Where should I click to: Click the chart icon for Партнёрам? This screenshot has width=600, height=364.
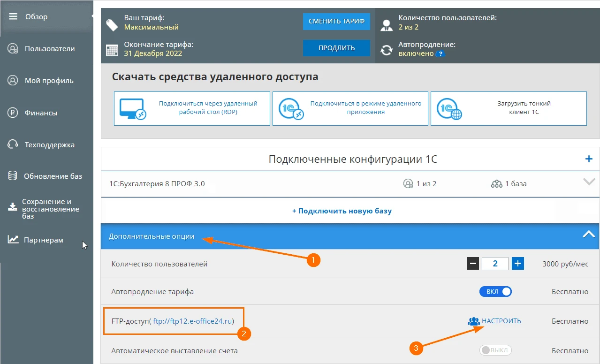[x=13, y=240]
